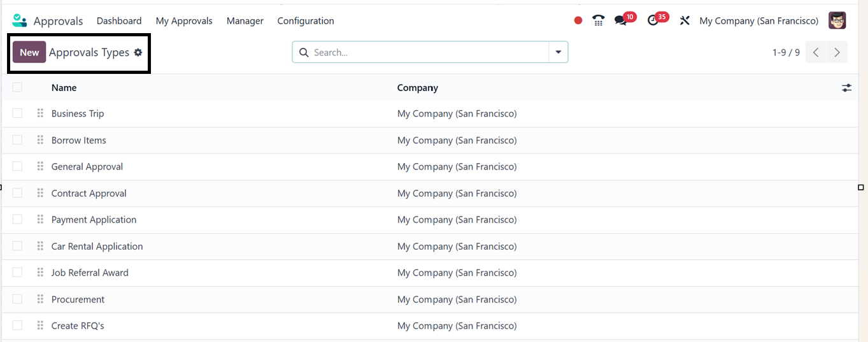Go to the next page arrow

click(837, 52)
